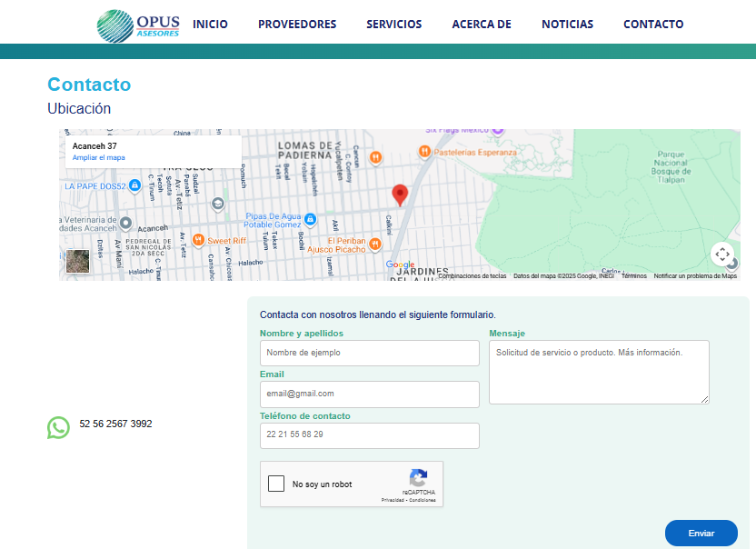Click the Sweet Riff restaurant icon

pos(198,237)
